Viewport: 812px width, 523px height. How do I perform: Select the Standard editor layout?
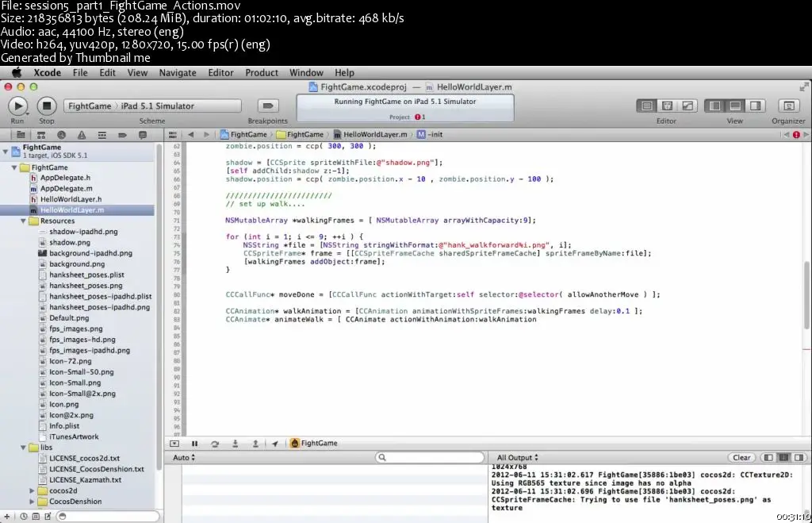click(x=647, y=106)
